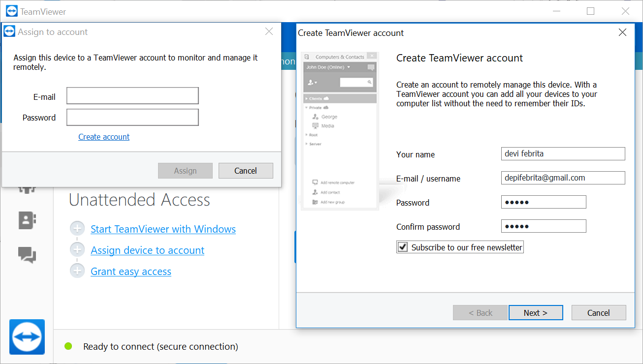Click the Create account link
The image size is (643, 364).
pos(104,137)
